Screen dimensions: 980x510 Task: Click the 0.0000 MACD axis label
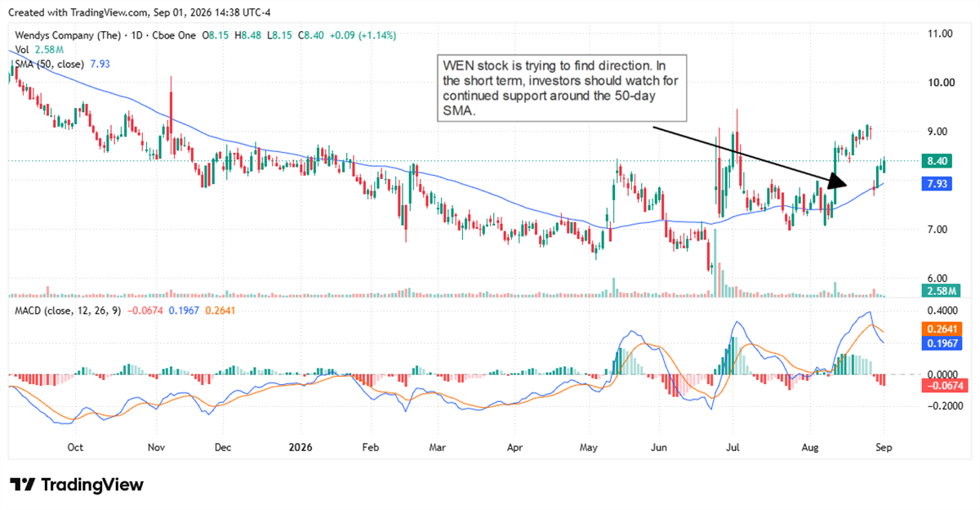(943, 374)
